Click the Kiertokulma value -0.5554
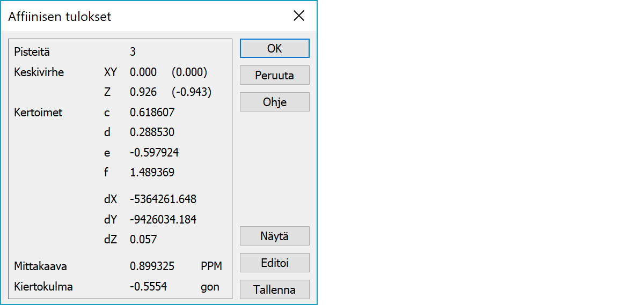This screenshot has height=305, width=644. (x=148, y=287)
